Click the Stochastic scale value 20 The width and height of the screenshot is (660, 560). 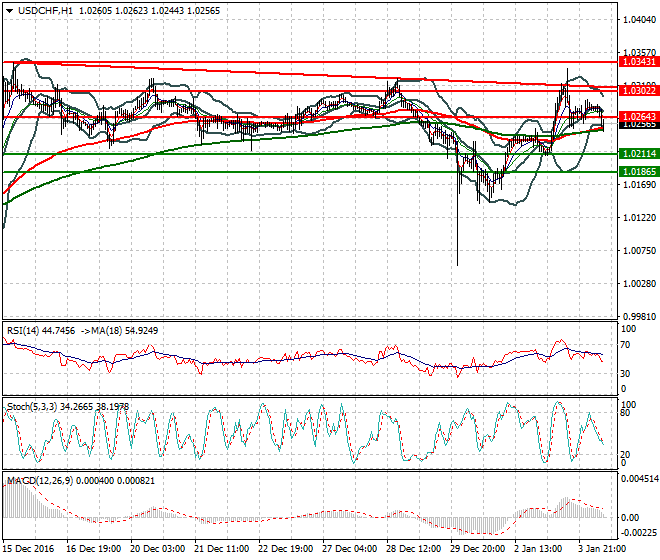[x=625, y=455]
